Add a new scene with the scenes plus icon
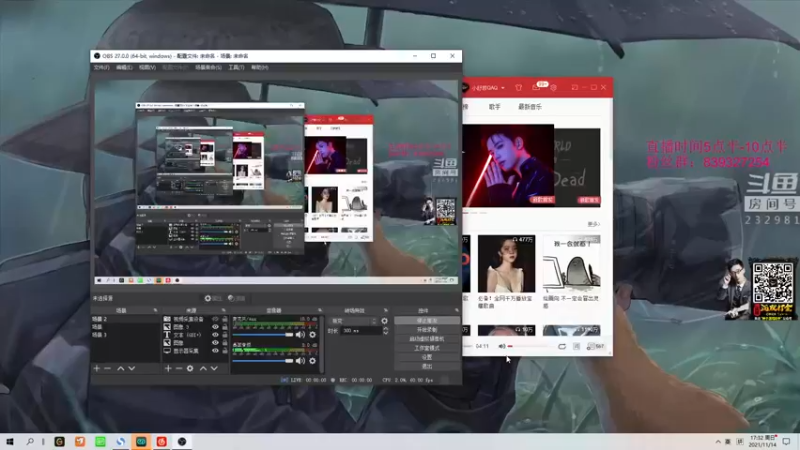The image size is (800, 450). pos(96,368)
